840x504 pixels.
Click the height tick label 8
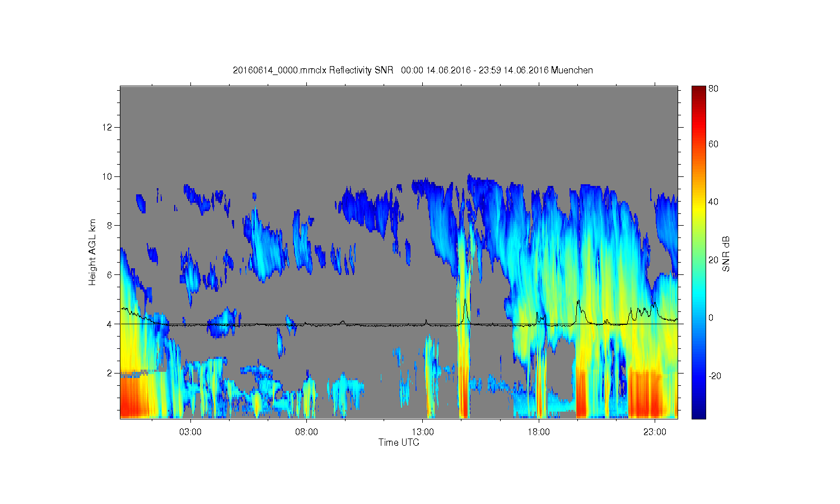click(x=110, y=226)
